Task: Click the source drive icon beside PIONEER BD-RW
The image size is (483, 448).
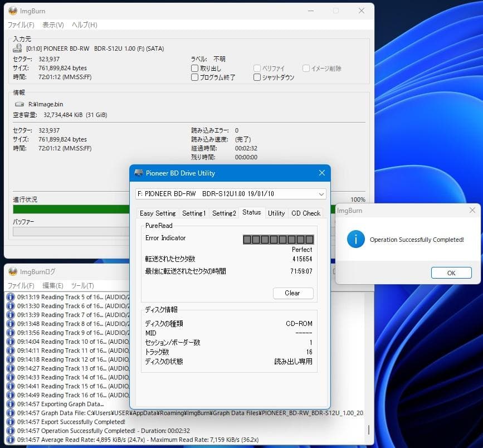Action: pyautogui.click(x=18, y=48)
